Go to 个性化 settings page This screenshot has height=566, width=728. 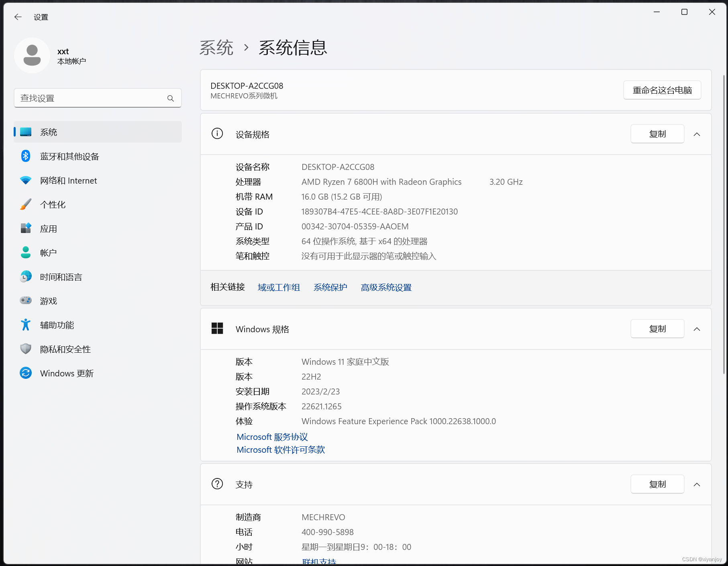click(98, 204)
